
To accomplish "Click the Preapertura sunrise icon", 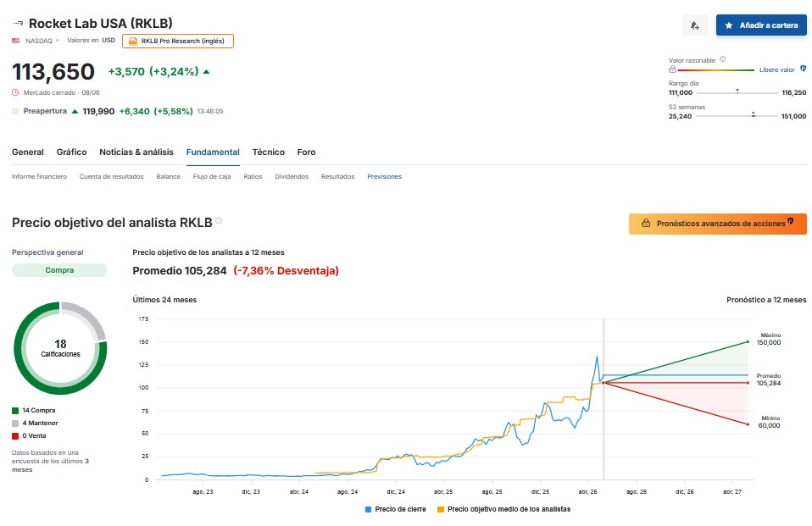I will (15, 111).
